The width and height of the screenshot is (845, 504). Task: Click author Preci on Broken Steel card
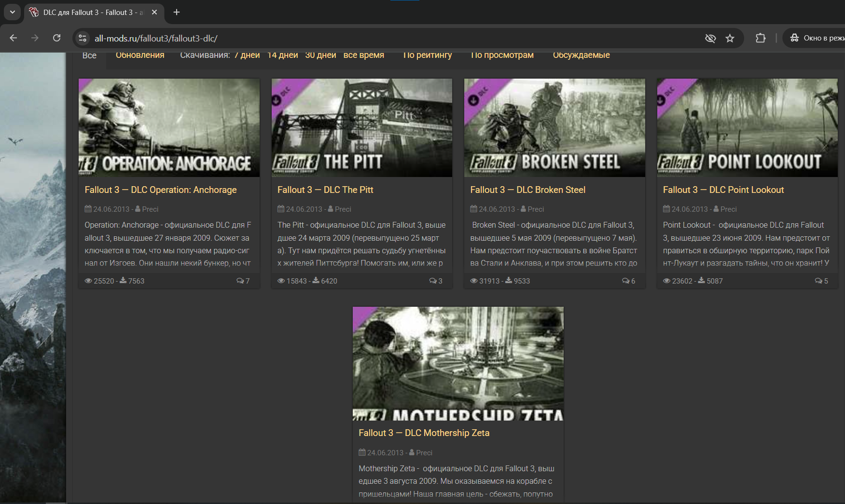click(x=536, y=209)
